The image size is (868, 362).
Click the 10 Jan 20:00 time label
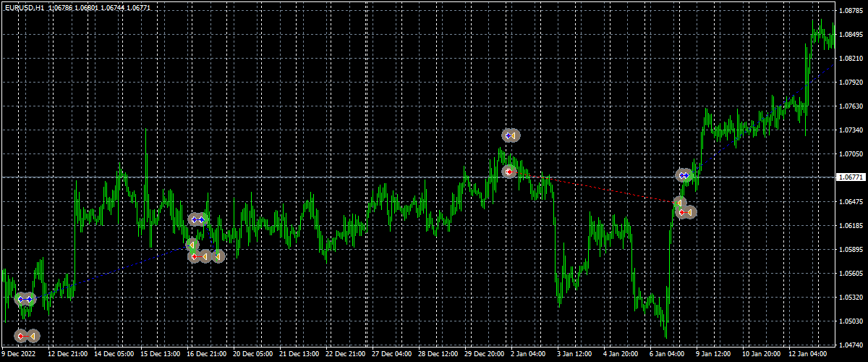tap(762, 355)
